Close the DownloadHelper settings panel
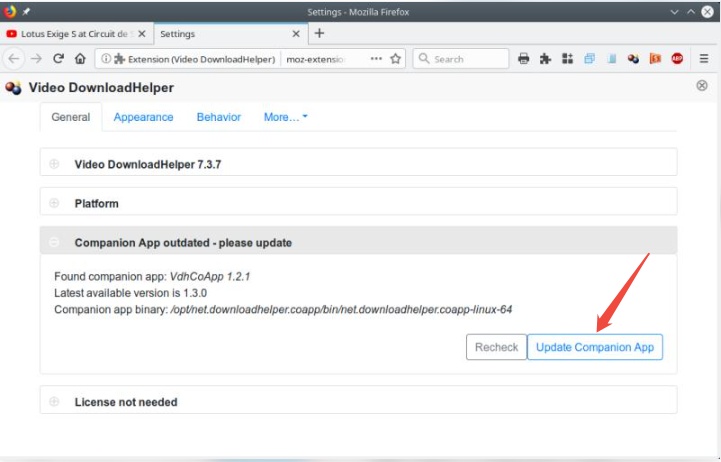721x462 pixels. [x=702, y=85]
